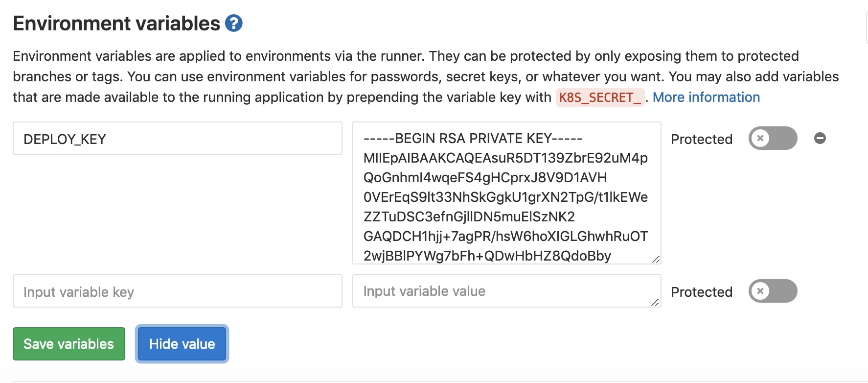This screenshot has width=868, height=383.
Task: Click resize grip on Input variable value box
Action: pos(655,302)
